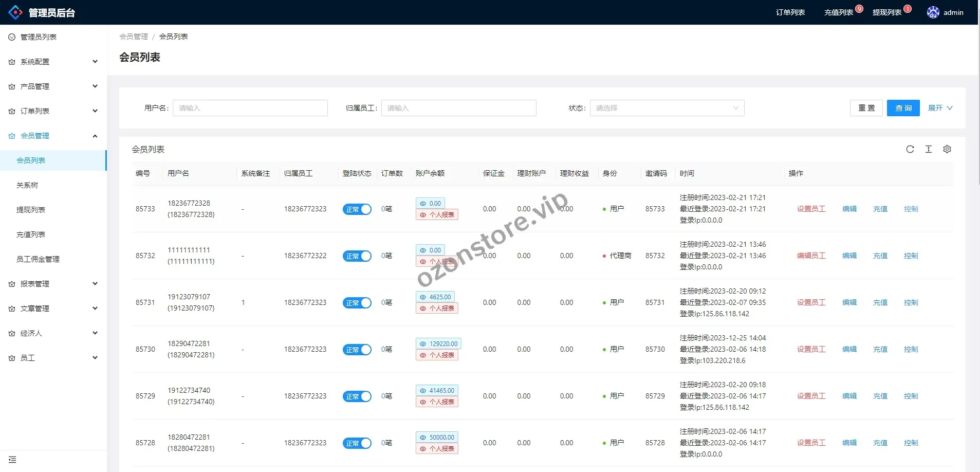Click the admin avatar icon
This screenshot has width=980, height=472.
(x=933, y=12)
